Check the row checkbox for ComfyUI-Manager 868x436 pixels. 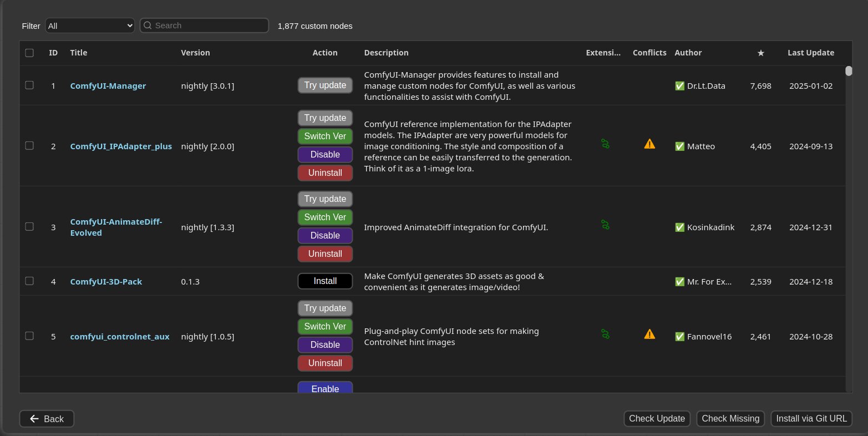click(x=29, y=85)
